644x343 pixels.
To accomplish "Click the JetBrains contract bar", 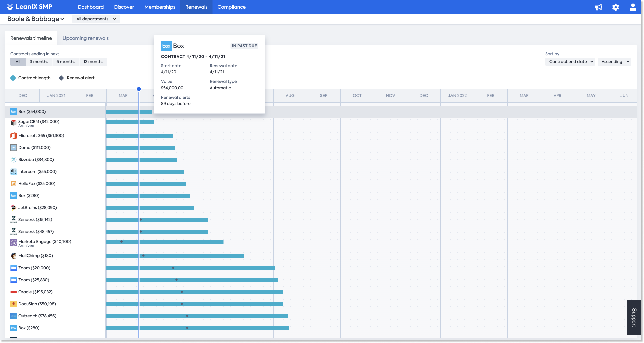I will 149,208.
